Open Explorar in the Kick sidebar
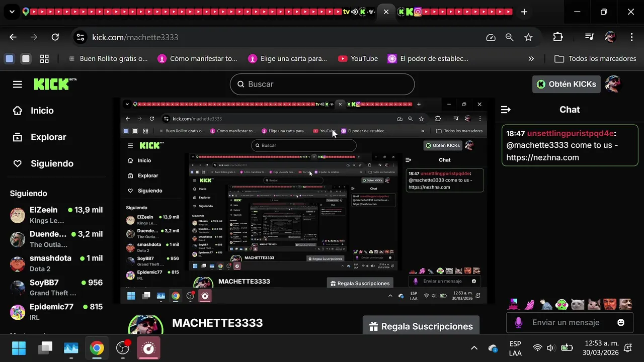The width and height of the screenshot is (644, 362). (39, 137)
